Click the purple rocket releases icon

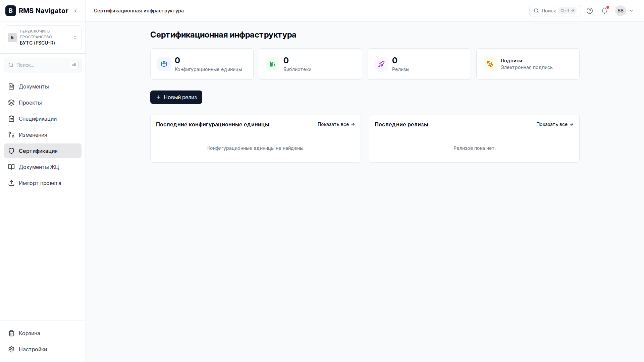[381, 64]
